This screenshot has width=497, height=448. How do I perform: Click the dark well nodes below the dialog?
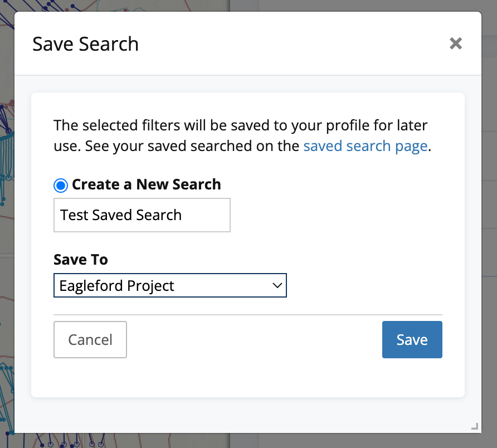70,442
